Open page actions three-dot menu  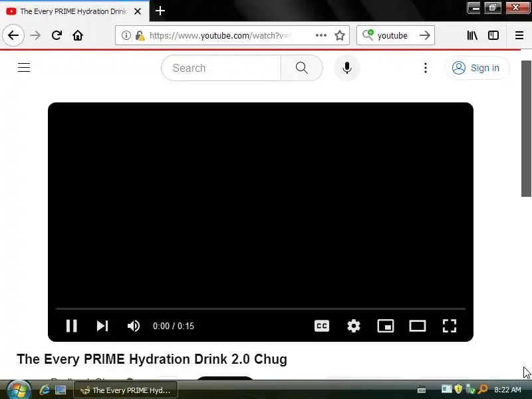point(321,35)
